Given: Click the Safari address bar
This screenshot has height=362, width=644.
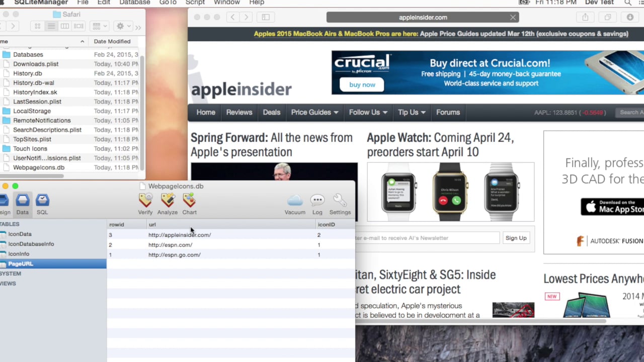Looking at the screenshot, I should [423, 17].
